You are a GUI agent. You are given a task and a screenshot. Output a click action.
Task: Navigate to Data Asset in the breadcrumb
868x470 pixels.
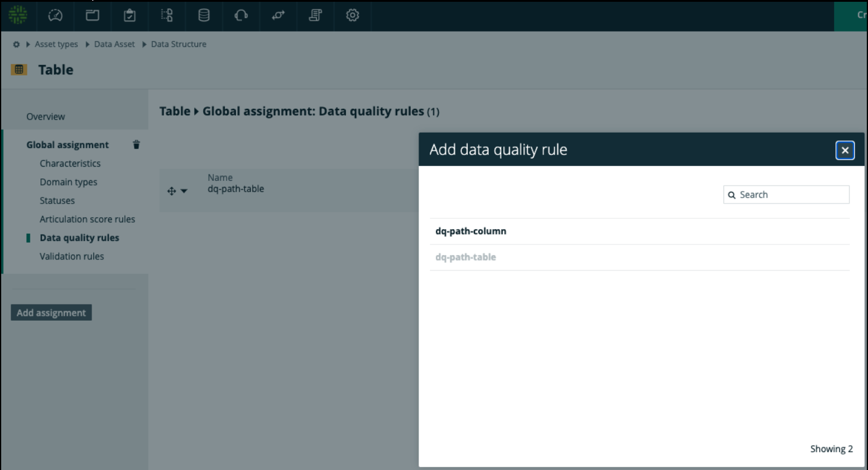[x=114, y=43]
